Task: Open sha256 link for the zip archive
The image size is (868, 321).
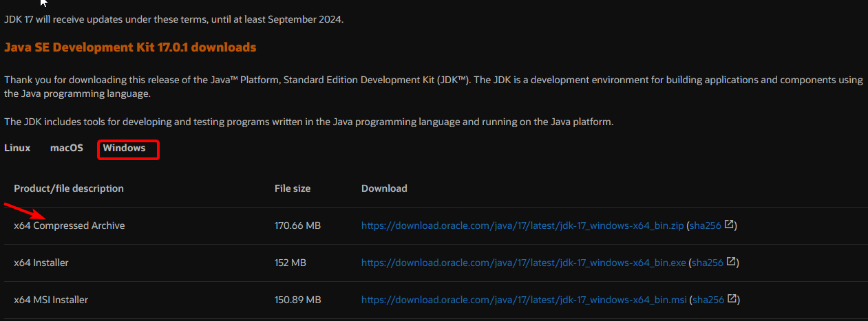Action: point(706,225)
